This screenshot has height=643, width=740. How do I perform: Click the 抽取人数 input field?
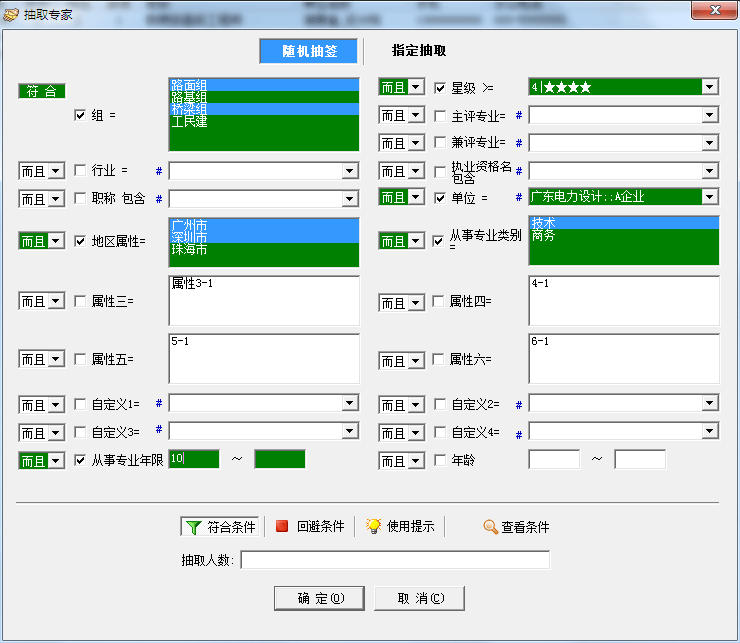395,560
